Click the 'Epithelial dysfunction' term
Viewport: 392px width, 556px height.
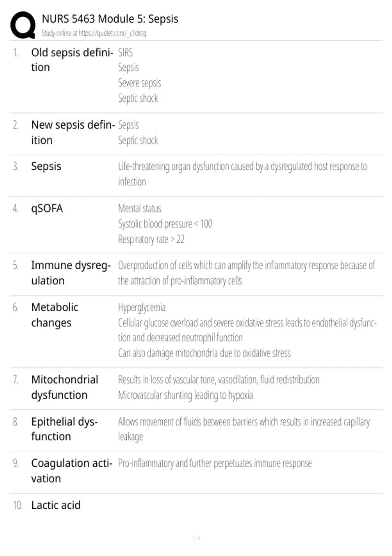click(x=64, y=429)
